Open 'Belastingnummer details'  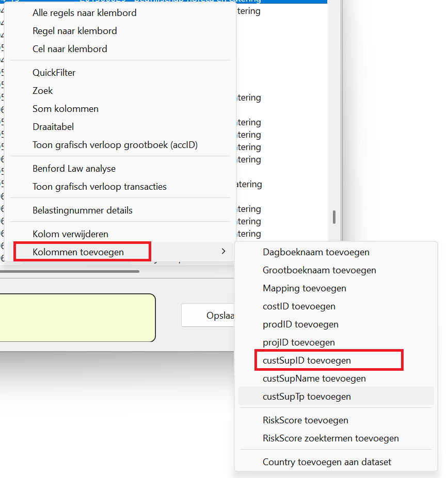pos(82,210)
